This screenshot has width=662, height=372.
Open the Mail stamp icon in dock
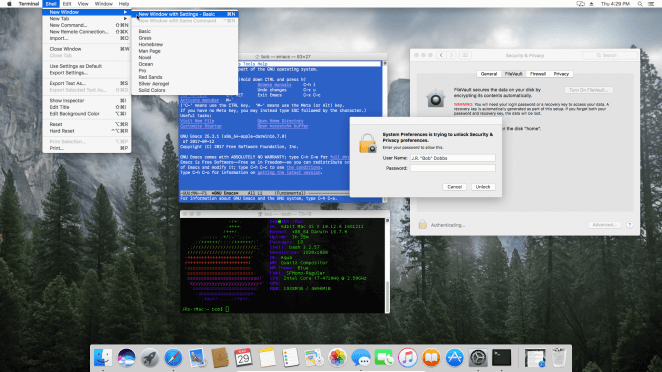pyautogui.click(x=197, y=358)
